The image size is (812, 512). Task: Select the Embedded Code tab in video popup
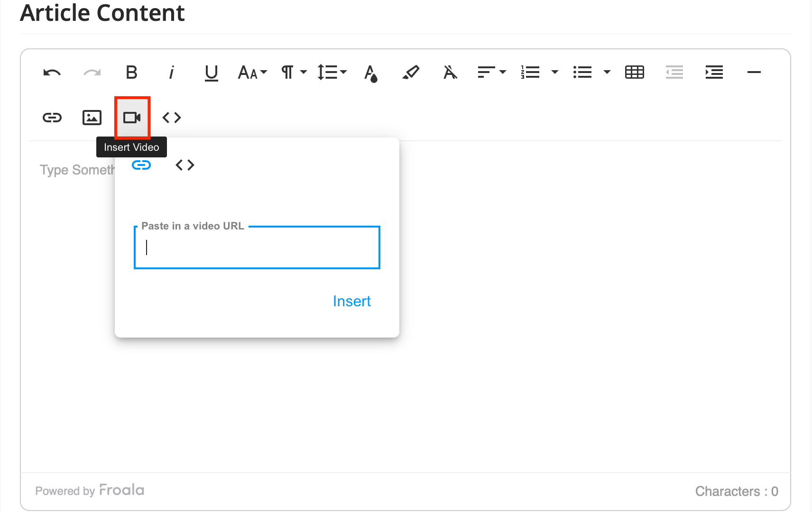[x=185, y=165]
